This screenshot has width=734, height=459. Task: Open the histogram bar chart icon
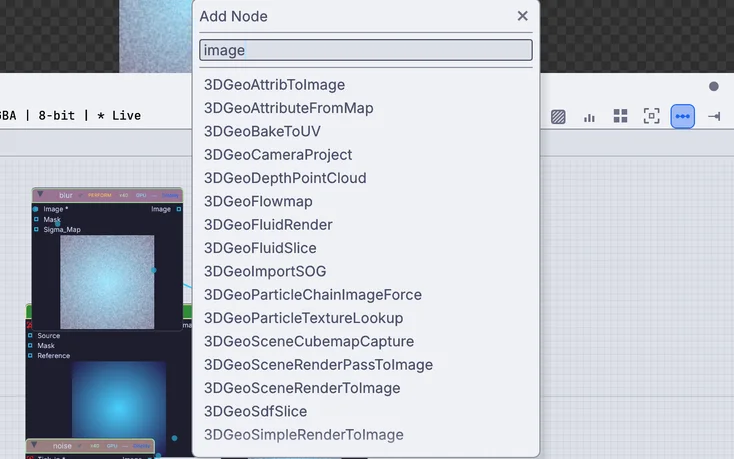click(589, 117)
